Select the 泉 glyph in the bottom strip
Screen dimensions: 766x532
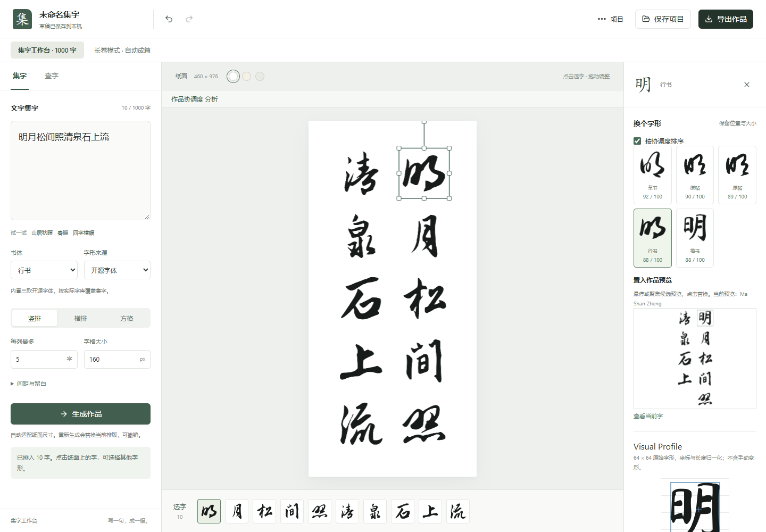(x=375, y=511)
